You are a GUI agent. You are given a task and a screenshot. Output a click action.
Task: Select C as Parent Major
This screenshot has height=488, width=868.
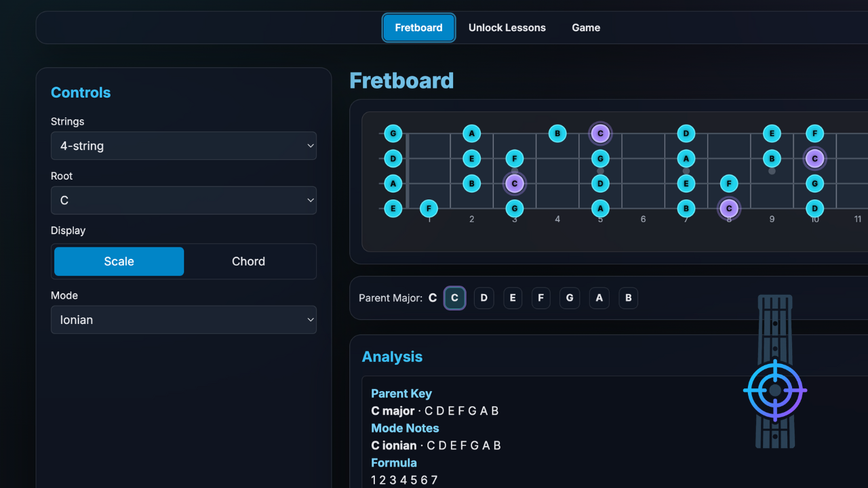(x=454, y=298)
